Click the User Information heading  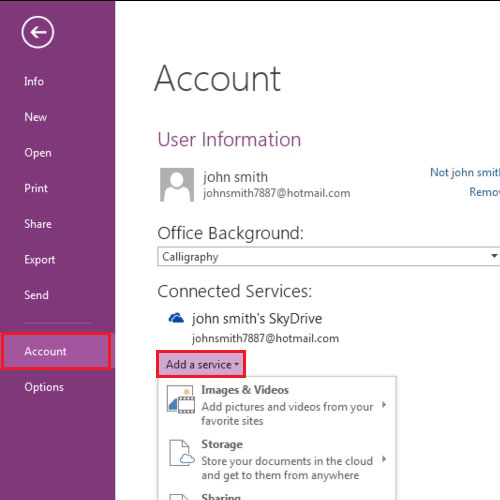click(x=229, y=139)
